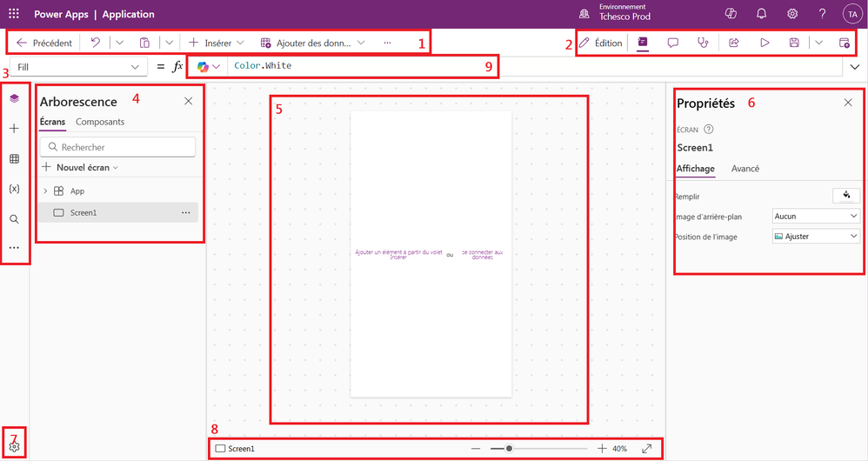The width and height of the screenshot is (868, 461).
Task: Expand the App tree node
Action: click(x=45, y=191)
